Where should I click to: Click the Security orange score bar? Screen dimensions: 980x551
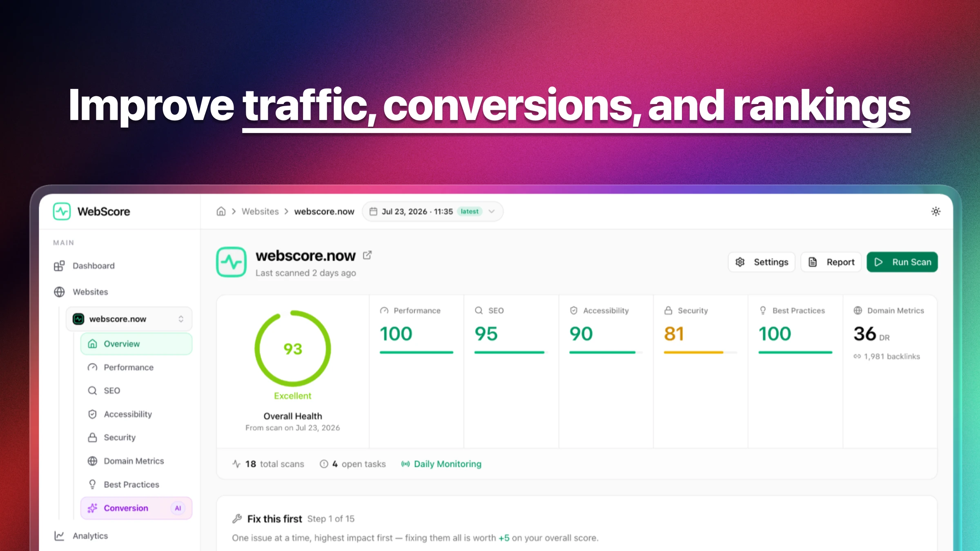pyautogui.click(x=700, y=352)
